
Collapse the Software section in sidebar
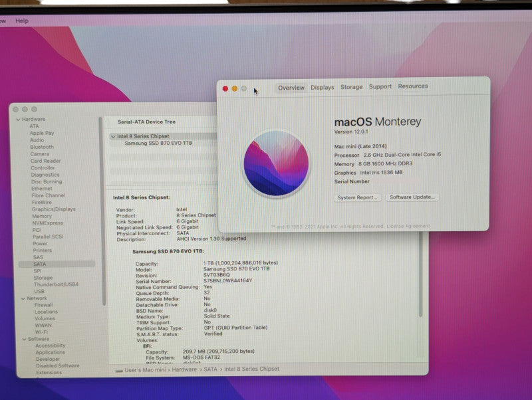24,340
